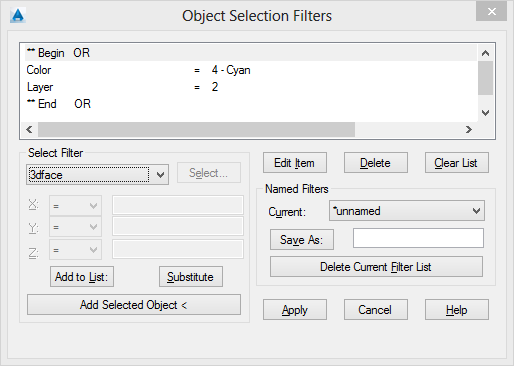Screen dimensions: 514x366
Task: Click the AutoCAD logo icon in title bar
Action: [x=18, y=15]
